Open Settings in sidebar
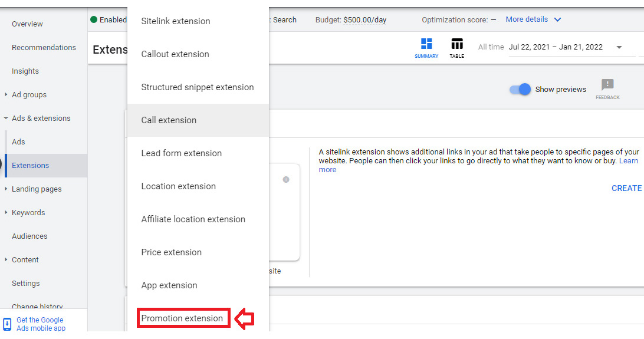 point(25,283)
